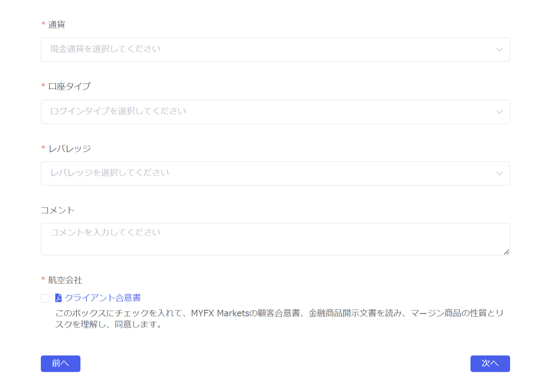Click the chevron arrow on the leverage field
Viewport: 559px width, 392px height.
[x=499, y=173]
